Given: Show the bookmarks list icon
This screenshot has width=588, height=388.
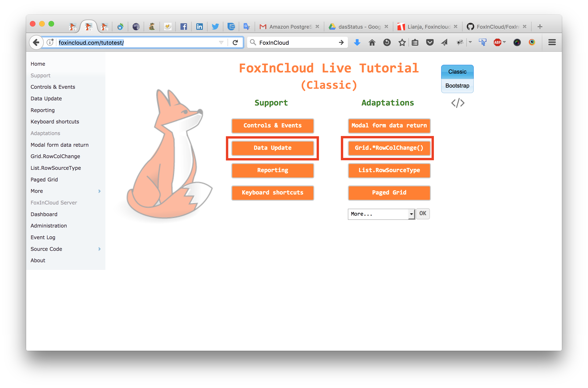Looking at the screenshot, I should (415, 43).
